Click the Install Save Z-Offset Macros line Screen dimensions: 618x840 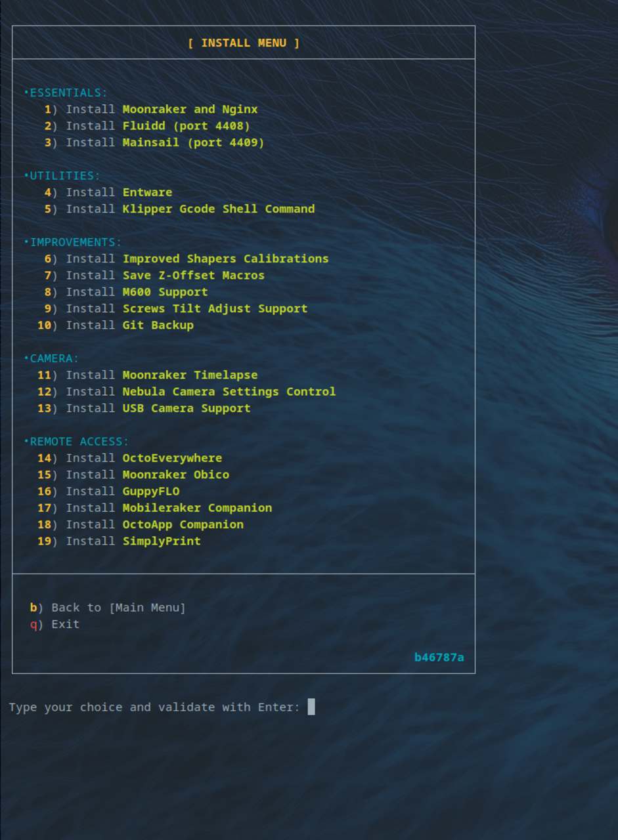(154, 275)
